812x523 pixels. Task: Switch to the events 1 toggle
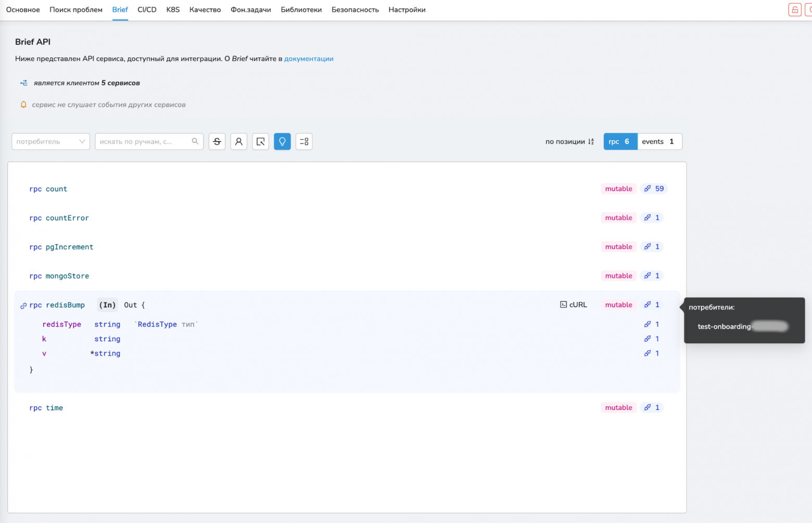pyautogui.click(x=659, y=142)
